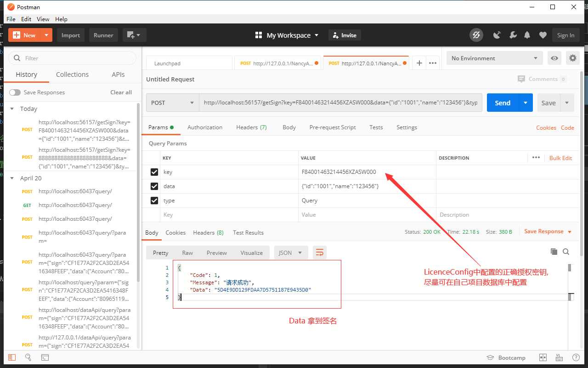The width and height of the screenshot is (588, 368).
Task: Switch response view to Raw
Action: click(x=187, y=253)
